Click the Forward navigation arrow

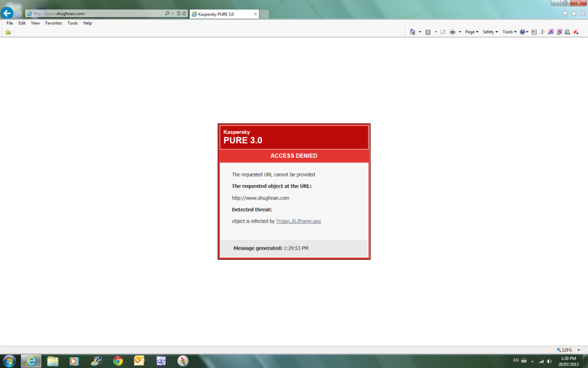click(19, 14)
